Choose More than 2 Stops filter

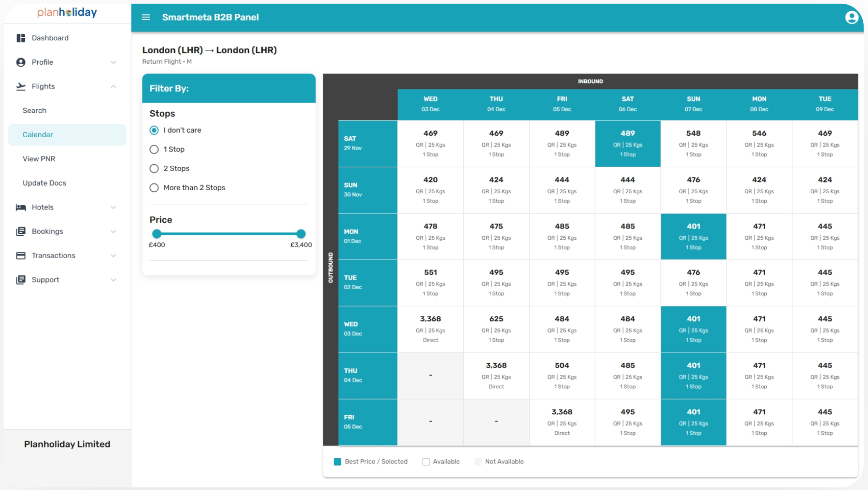[x=154, y=187]
